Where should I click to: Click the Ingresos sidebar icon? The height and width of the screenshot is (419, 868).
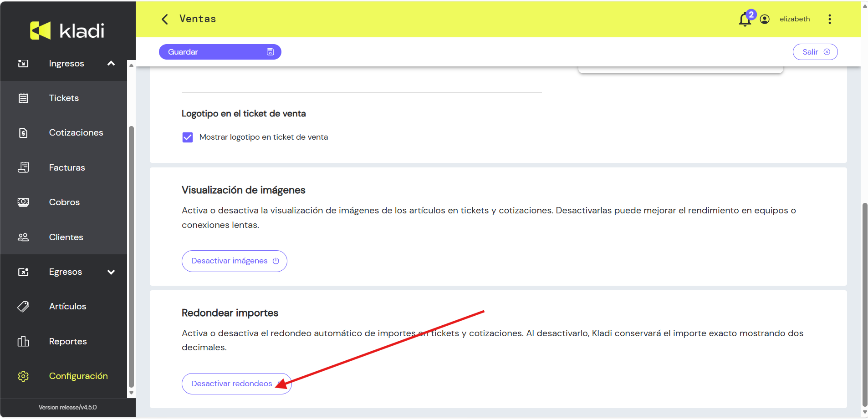[23, 64]
